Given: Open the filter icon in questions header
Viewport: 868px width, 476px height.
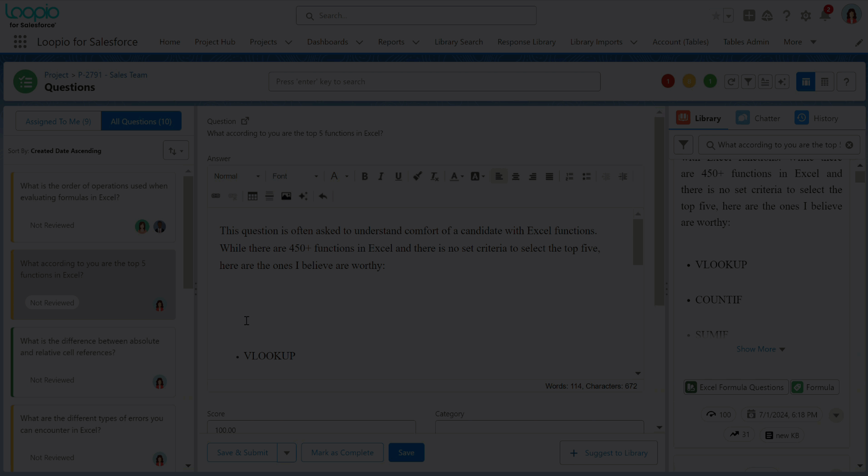Looking at the screenshot, I should click(x=748, y=82).
